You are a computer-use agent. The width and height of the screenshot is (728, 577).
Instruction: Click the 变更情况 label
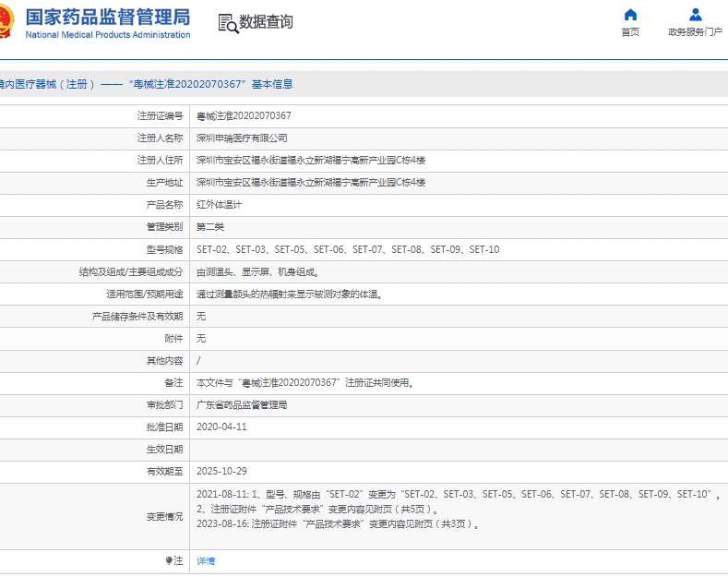(164, 517)
